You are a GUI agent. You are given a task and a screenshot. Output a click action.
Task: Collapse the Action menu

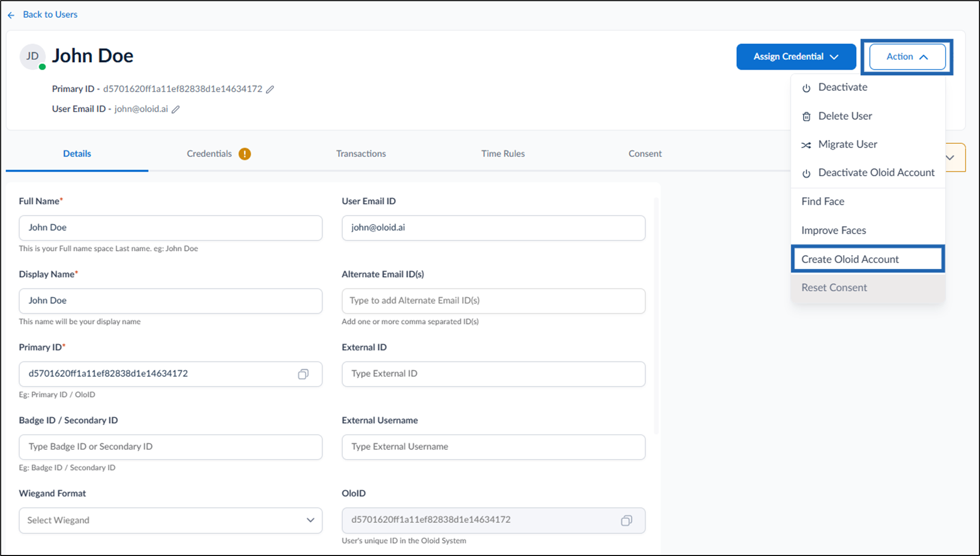(907, 57)
